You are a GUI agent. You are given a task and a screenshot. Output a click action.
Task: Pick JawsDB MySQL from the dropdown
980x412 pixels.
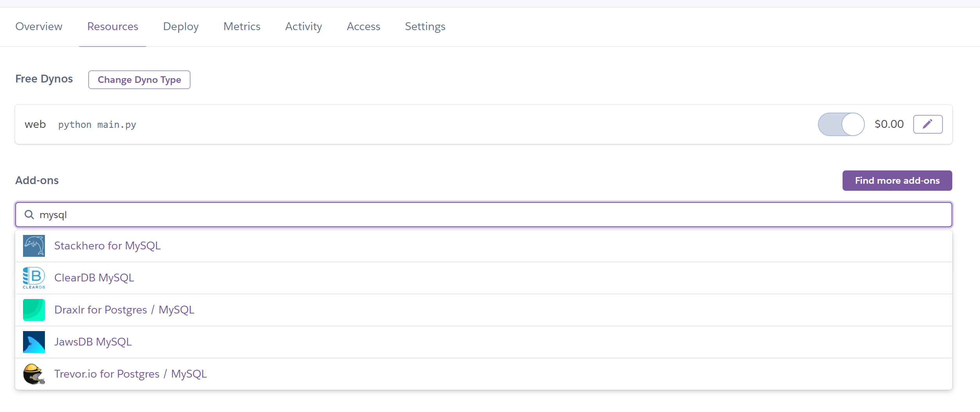pyautogui.click(x=93, y=342)
